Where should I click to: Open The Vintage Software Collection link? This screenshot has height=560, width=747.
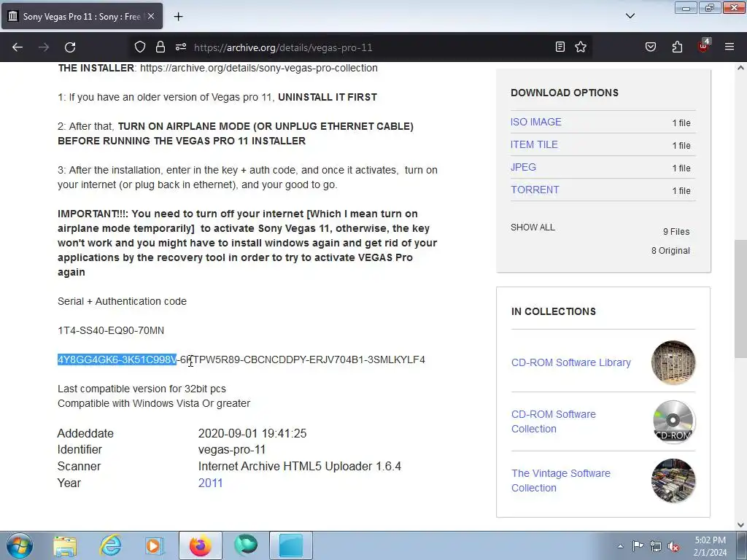tap(561, 481)
